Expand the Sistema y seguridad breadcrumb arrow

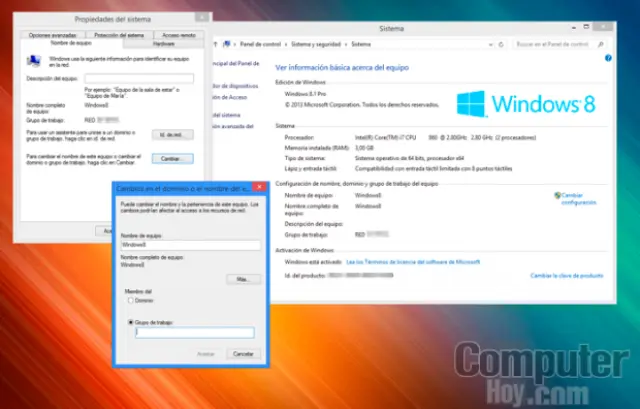click(x=346, y=44)
